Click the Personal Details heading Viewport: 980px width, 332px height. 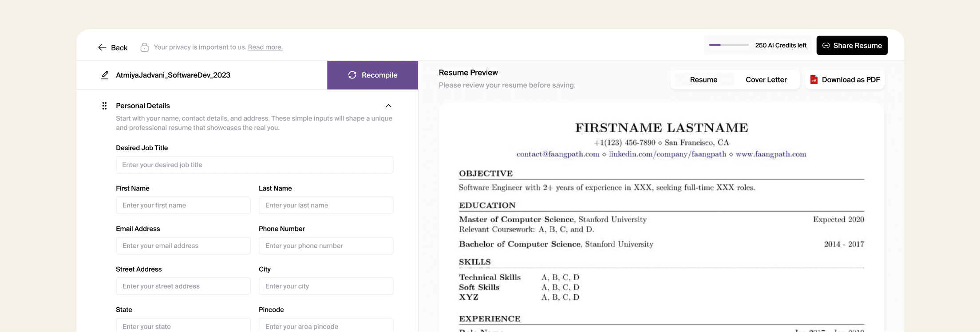click(x=143, y=105)
